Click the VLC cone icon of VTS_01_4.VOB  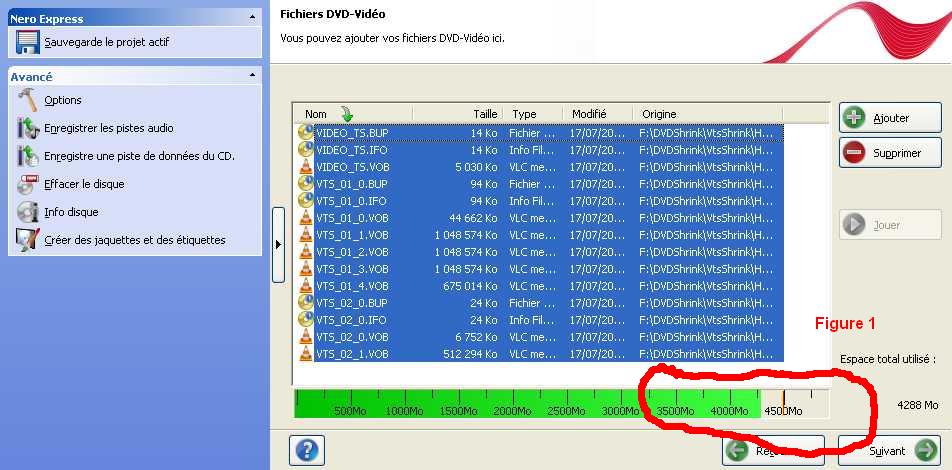point(306,285)
